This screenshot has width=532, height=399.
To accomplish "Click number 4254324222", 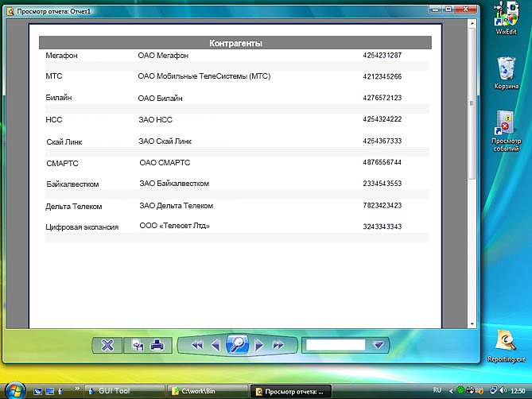I will tap(382, 119).
